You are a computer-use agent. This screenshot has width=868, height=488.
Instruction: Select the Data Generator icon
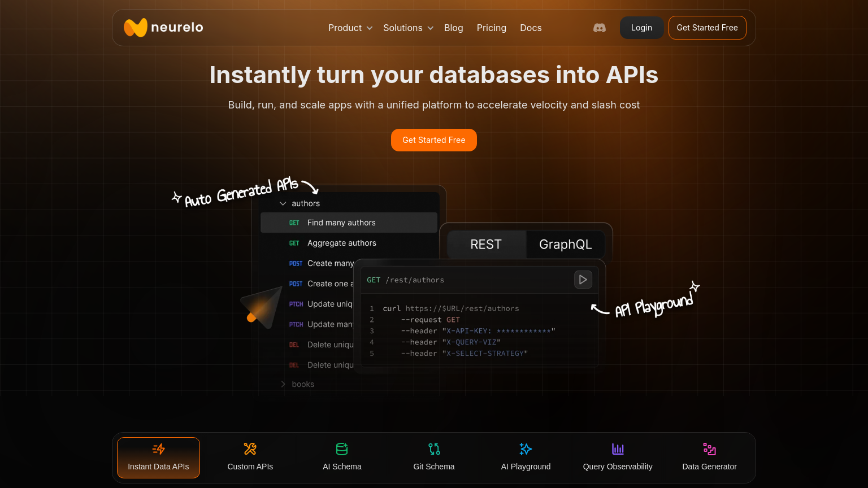pyautogui.click(x=709, y=449)
